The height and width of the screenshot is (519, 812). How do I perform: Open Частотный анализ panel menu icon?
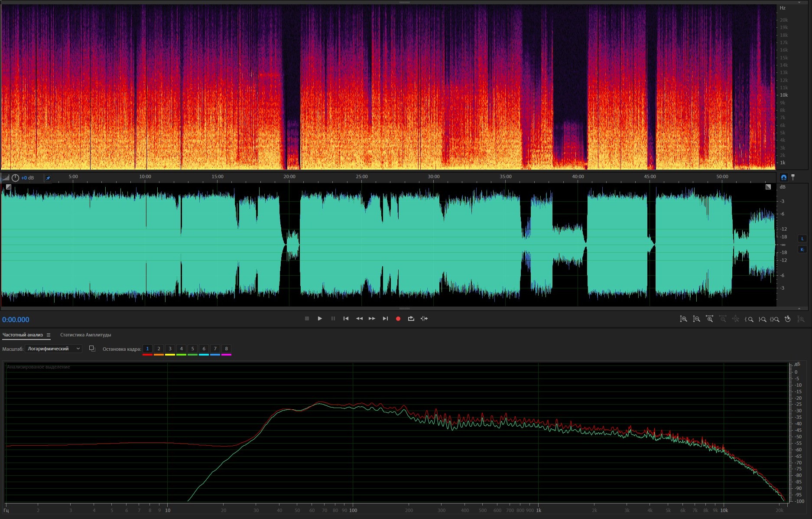click(49, 335)
